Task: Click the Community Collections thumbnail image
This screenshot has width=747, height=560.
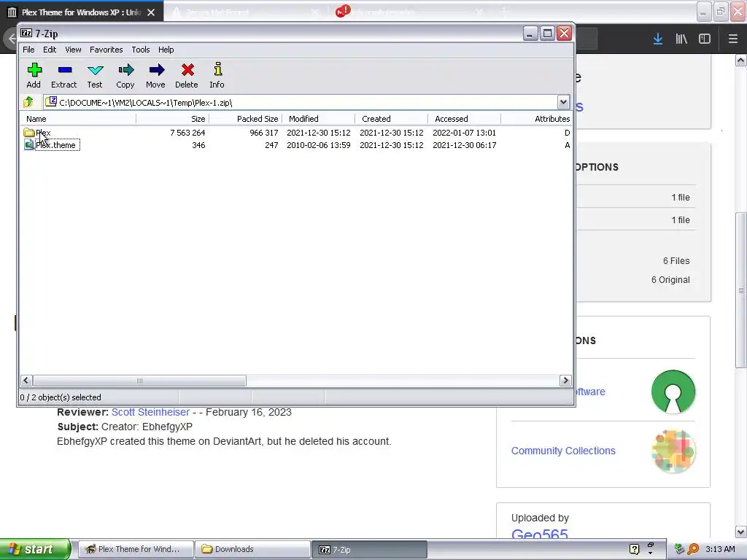Action: (x=673, y=451)
